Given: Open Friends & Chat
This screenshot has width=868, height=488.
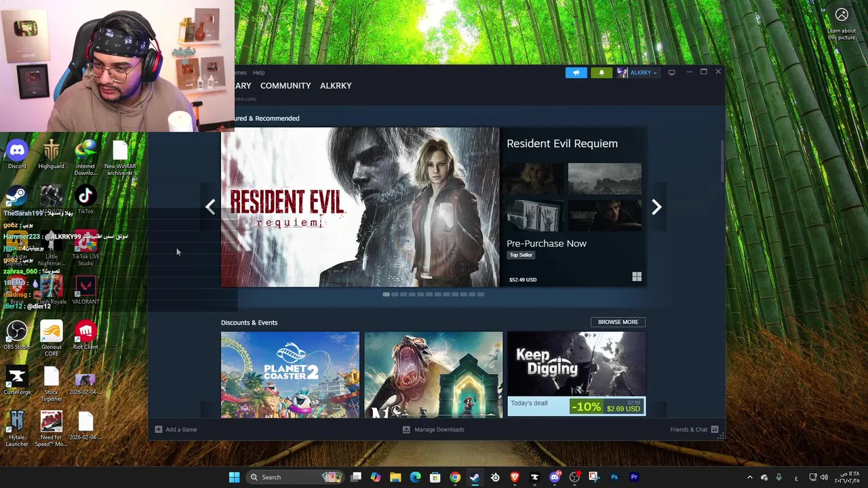Looking at the screenshot, I should [694, 429].
